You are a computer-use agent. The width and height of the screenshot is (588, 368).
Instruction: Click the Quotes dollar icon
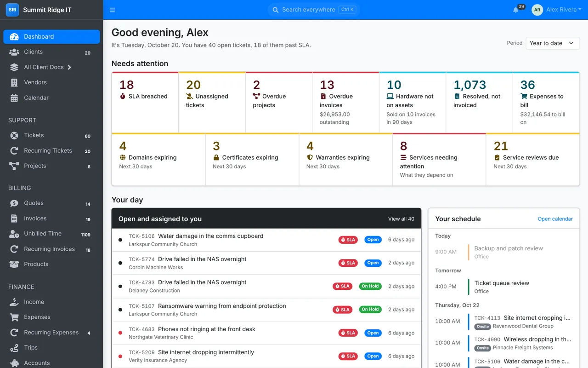pyautogui.click(x=14, y=203)
